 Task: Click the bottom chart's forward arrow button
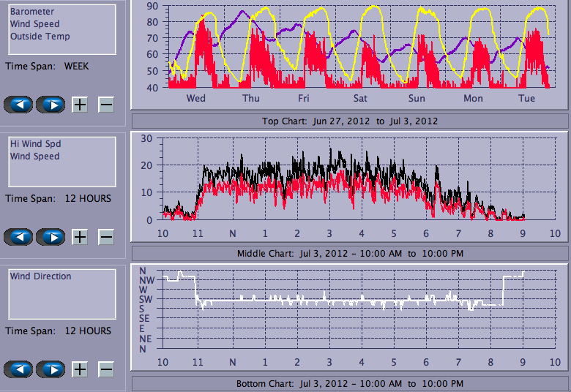coord(51,369)
